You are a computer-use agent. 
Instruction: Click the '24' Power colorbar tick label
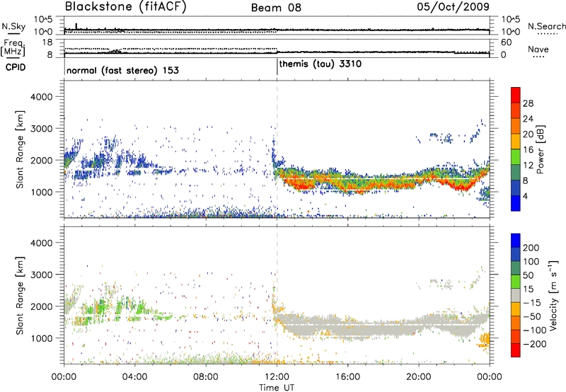(528, 119)
